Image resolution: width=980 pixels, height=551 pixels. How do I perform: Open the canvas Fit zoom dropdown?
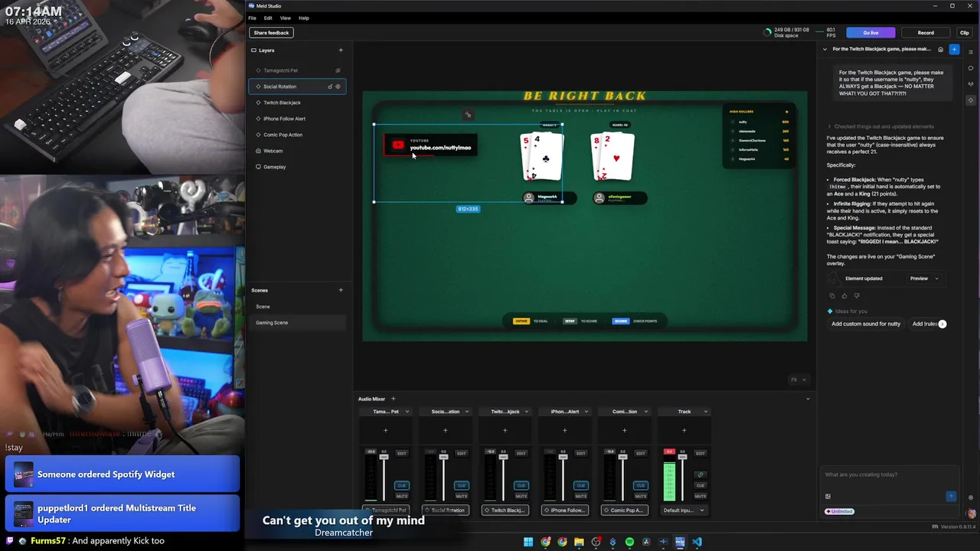(x=798, y=380)
